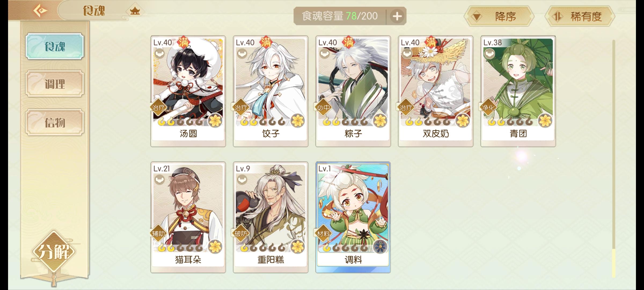Tap the bowl icon on 重阳糕 card
This screenshot has height=290, width=644.
pos(242,179)
